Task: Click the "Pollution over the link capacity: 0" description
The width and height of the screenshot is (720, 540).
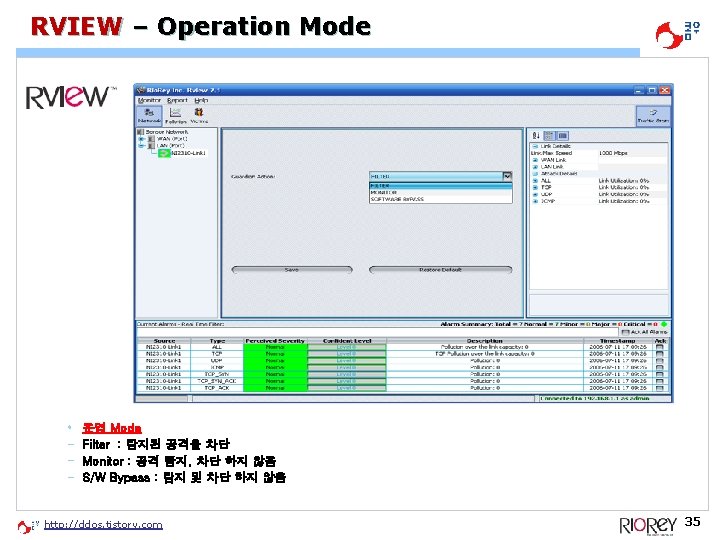Action: 484,347
